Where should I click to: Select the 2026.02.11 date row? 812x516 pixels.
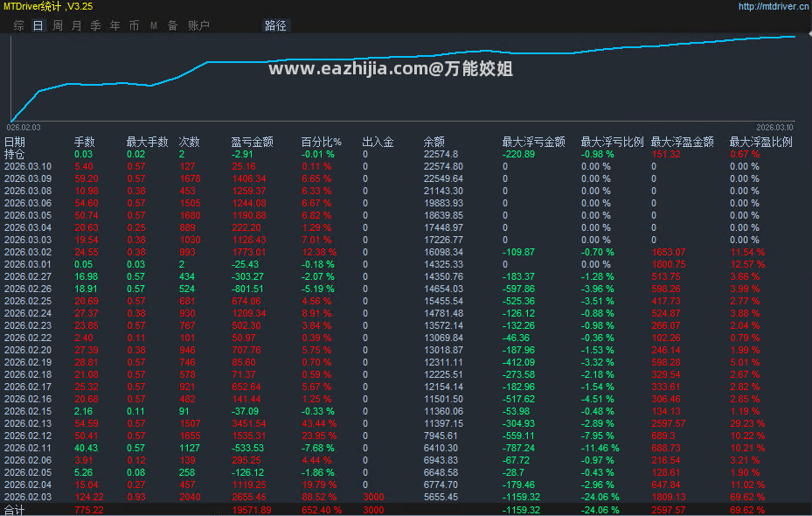coord(28,448)
